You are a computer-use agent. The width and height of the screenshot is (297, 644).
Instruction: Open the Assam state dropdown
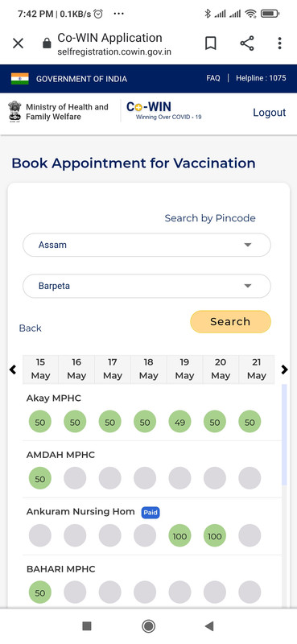click(146, 245)
